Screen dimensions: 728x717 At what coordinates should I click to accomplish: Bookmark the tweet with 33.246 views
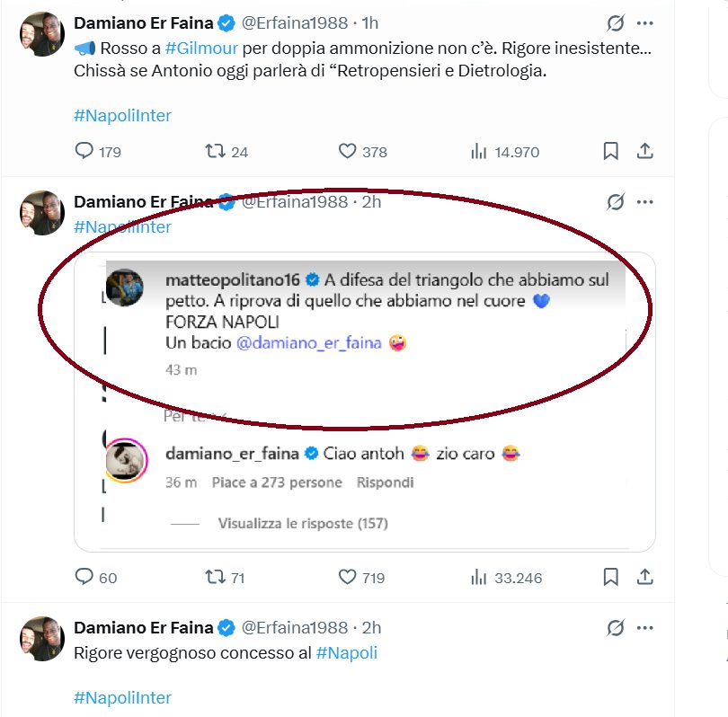pyautogui.click(x=611, y=577)
